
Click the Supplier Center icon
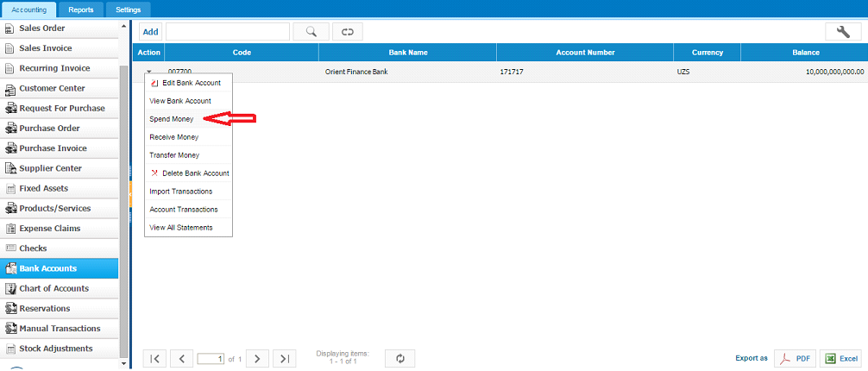click(x=9, y=168)
